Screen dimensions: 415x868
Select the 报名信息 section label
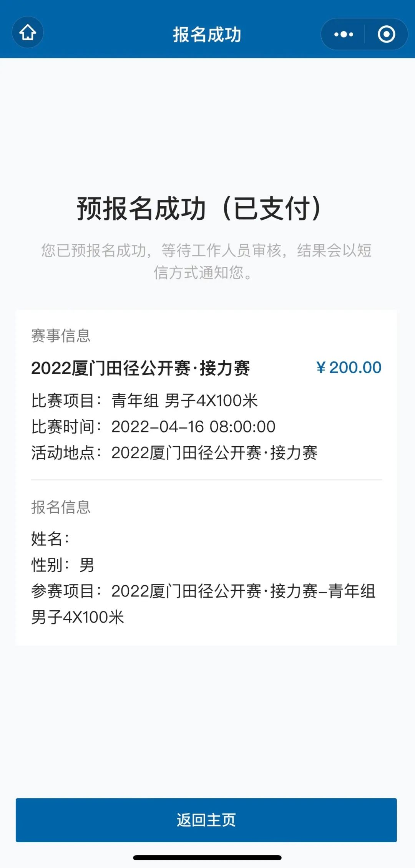[61, 507]
